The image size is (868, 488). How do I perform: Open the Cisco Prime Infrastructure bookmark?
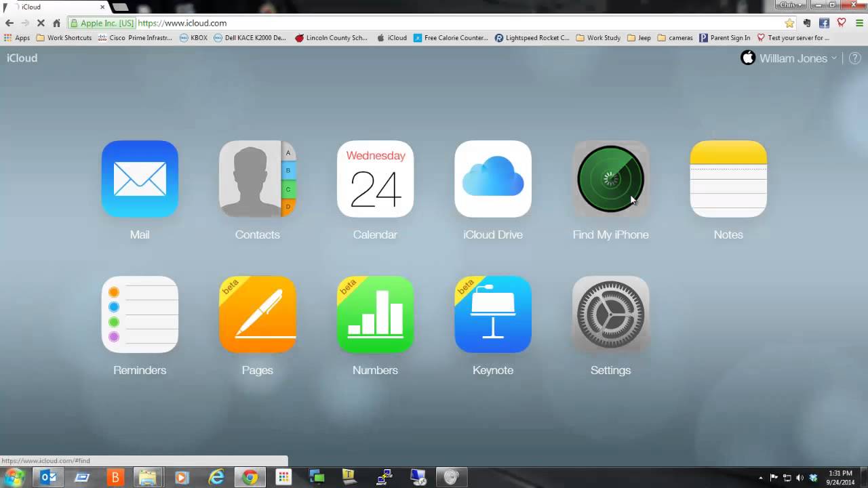click(135, 38)
